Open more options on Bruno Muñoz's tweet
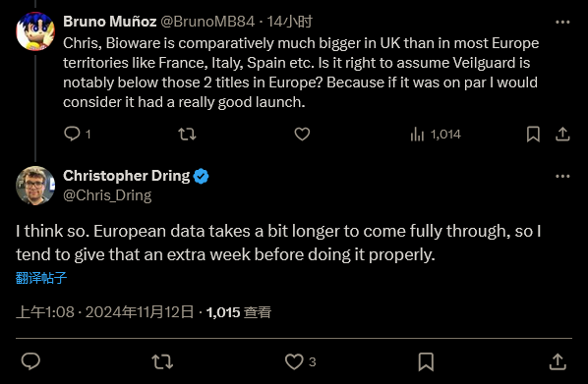This screenshot has width=588, height=384. click(x=562, y=23)
